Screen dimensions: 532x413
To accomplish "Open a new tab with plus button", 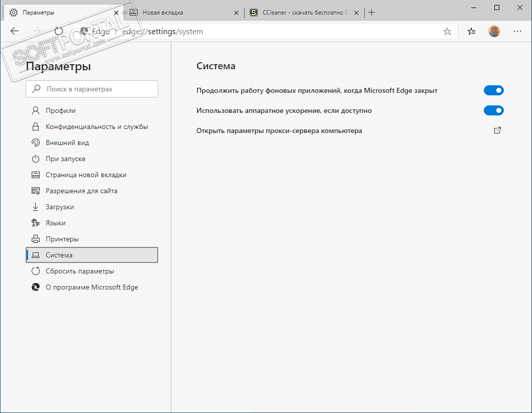I will point(372,13).
